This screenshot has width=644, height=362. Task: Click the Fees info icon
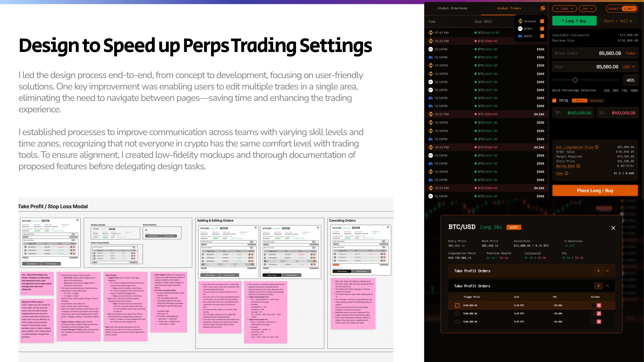tap(566, 173)
